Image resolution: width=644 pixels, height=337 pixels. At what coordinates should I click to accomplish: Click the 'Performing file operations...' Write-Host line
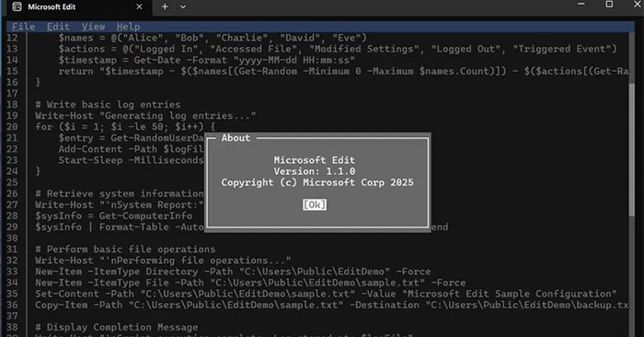[x=163, y=261]
